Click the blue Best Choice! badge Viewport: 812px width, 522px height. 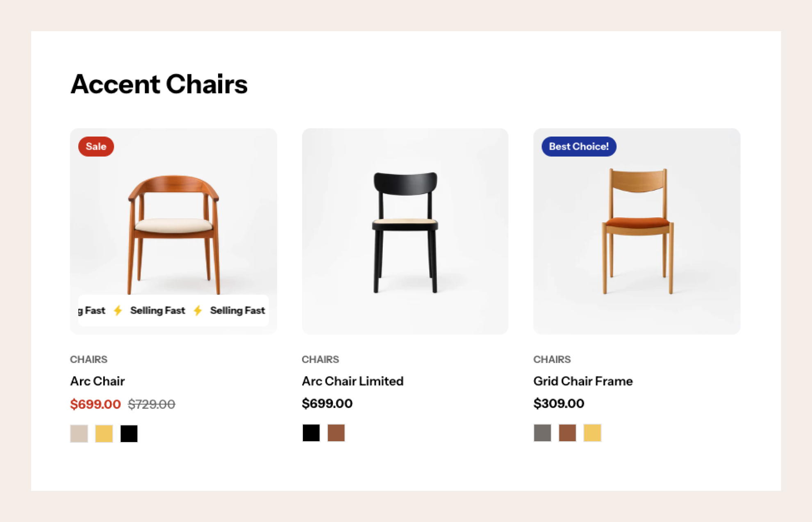tap(579, 146)
